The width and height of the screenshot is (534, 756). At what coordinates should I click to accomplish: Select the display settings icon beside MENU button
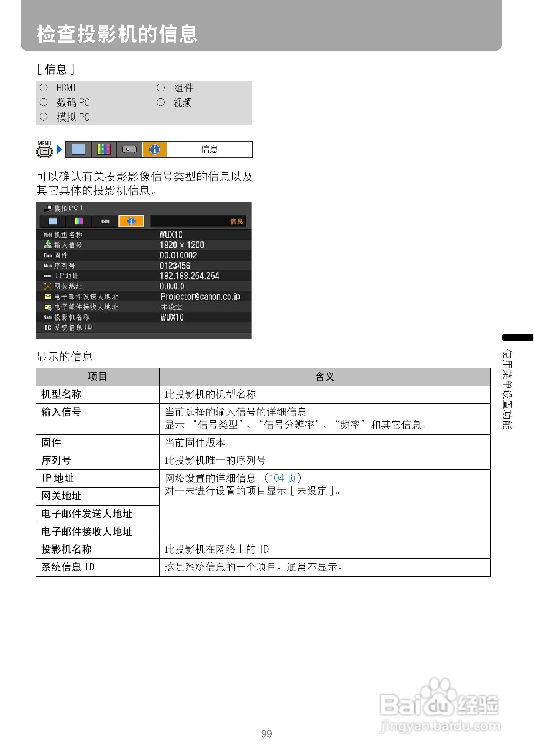[79, 150]
